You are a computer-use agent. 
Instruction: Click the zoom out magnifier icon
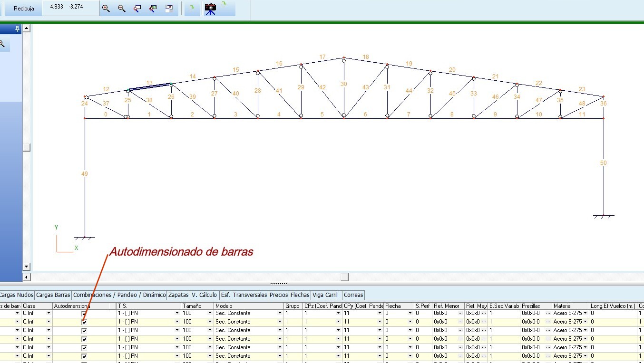tap(122, 9)
